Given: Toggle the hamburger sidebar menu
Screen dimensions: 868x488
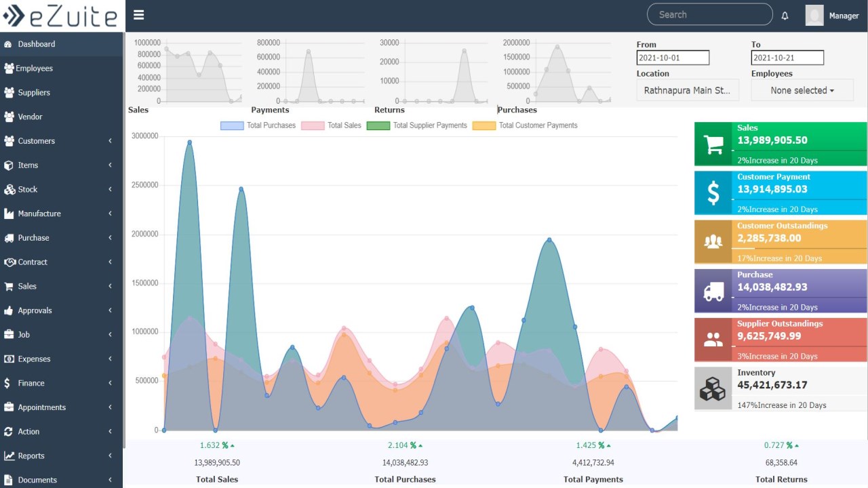Looking at the screenshot, I should (x=138, y=15).
